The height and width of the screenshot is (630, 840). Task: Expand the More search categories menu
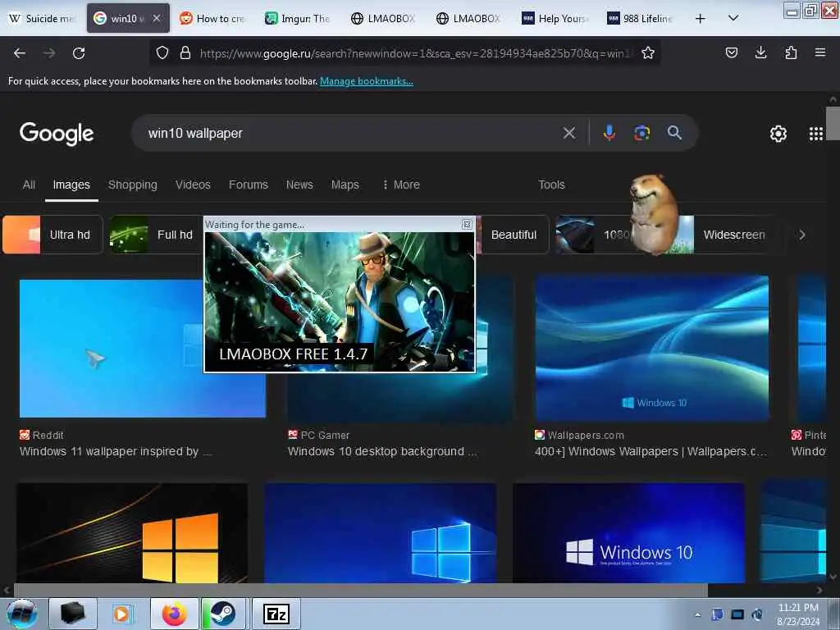[x=401, y=185]
